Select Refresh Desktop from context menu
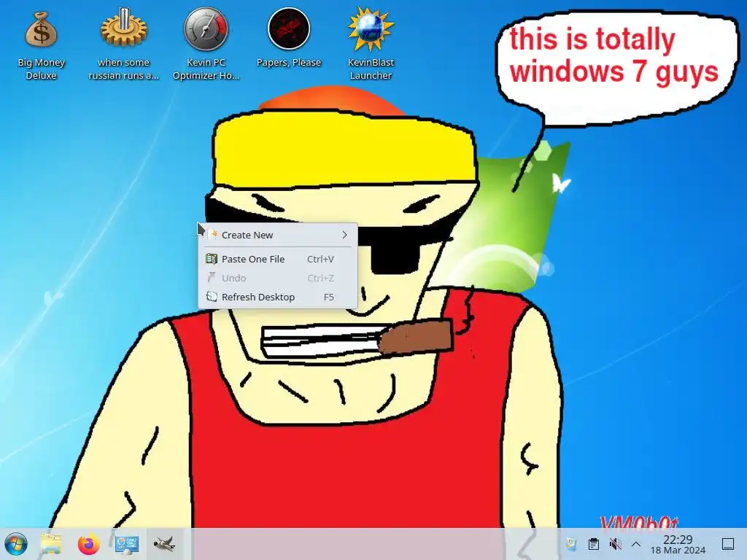This screenshot has width=747, height=560. [x=278, y=297]
